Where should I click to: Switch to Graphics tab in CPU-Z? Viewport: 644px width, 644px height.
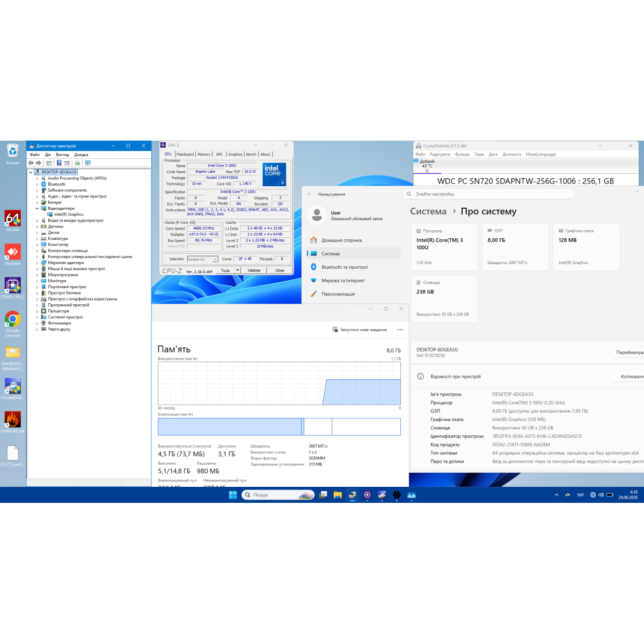(x=235, y=154)
